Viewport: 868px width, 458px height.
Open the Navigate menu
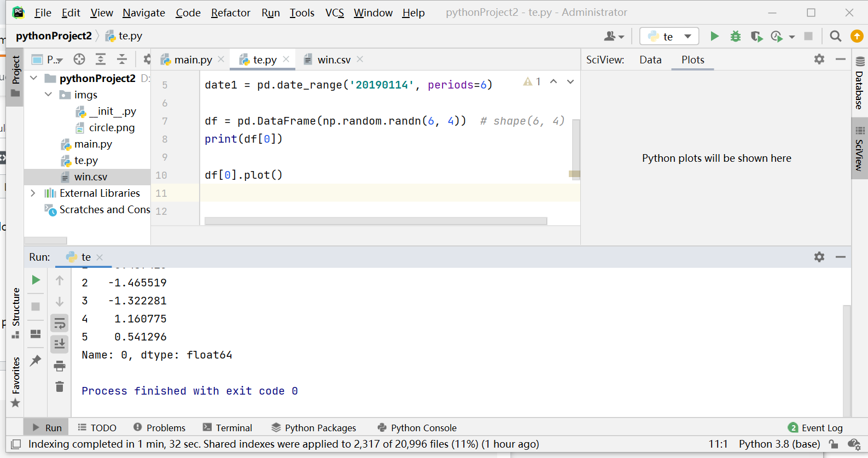(144, 13)
